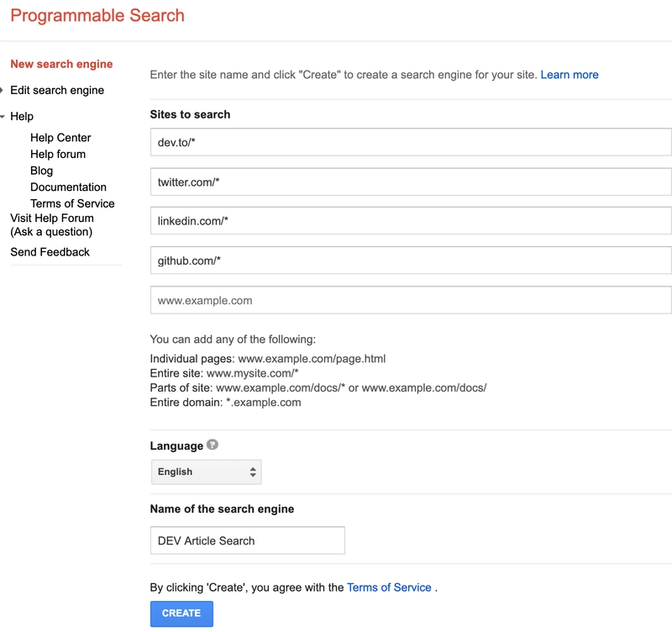Click the Learn more link
Image resolution: width=672 pixels, height=632 pixels.
[x=570, y=75]
